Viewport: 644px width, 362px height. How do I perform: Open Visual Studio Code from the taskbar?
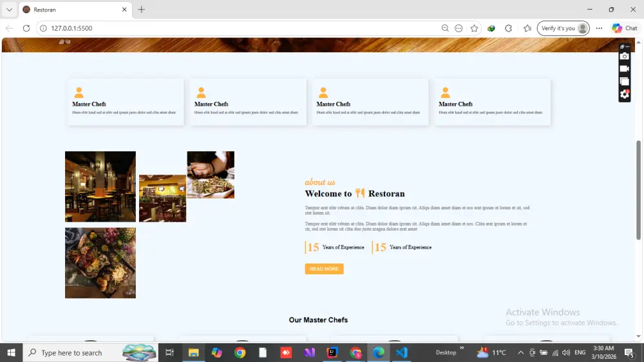tap(402, 352)
